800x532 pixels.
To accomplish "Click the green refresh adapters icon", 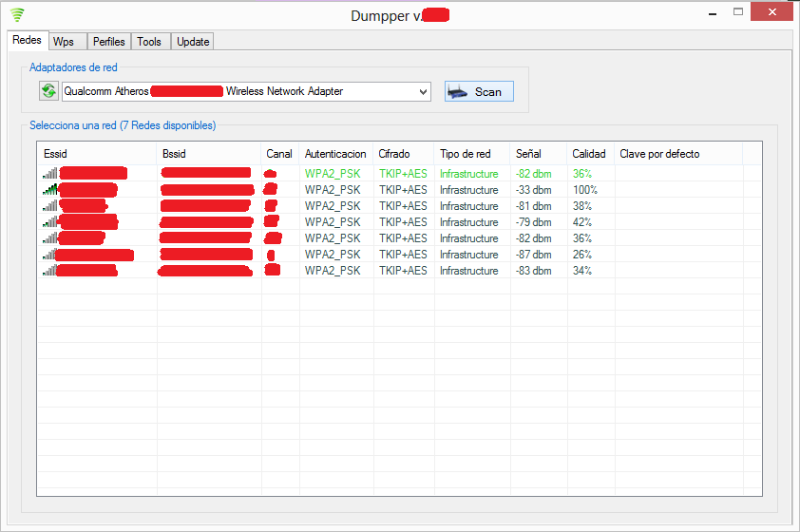I will 48,91.
